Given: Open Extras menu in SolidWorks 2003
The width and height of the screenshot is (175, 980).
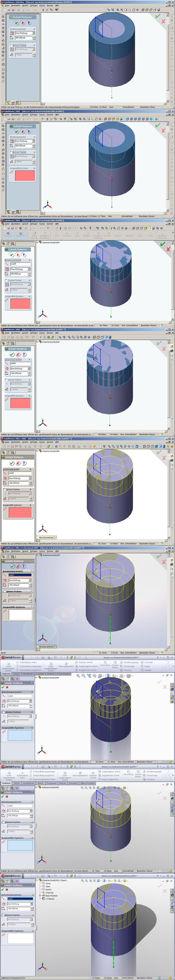Looking at the screenshot, I should (42, 114).
